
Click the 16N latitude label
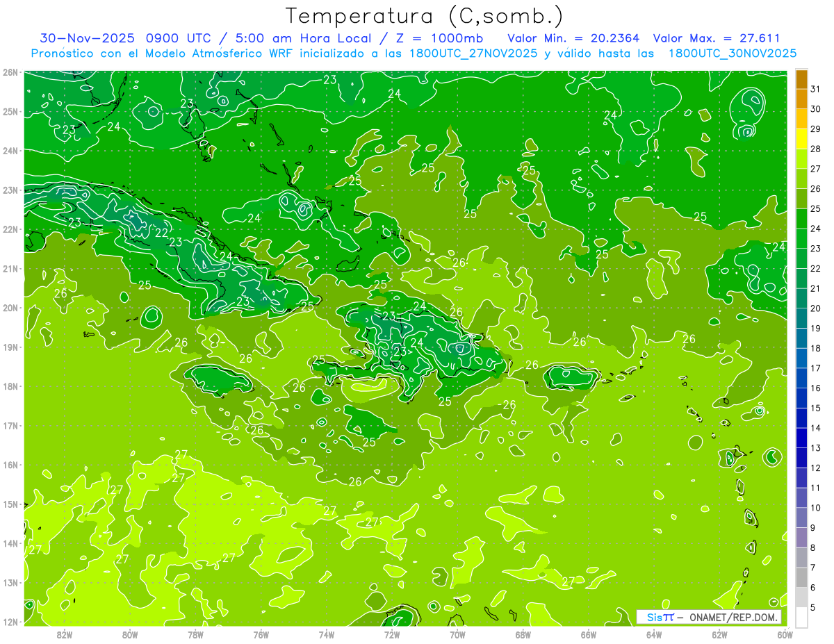coord(10,465)
